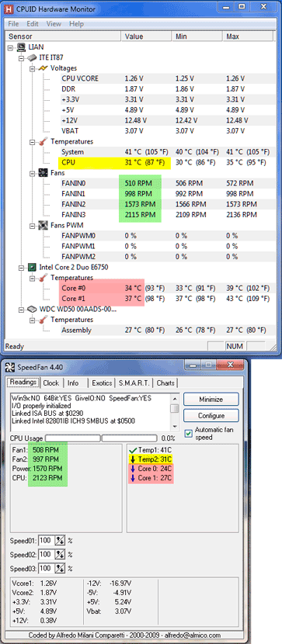Click the Voltages lightning icon

(x=44, y=68)
